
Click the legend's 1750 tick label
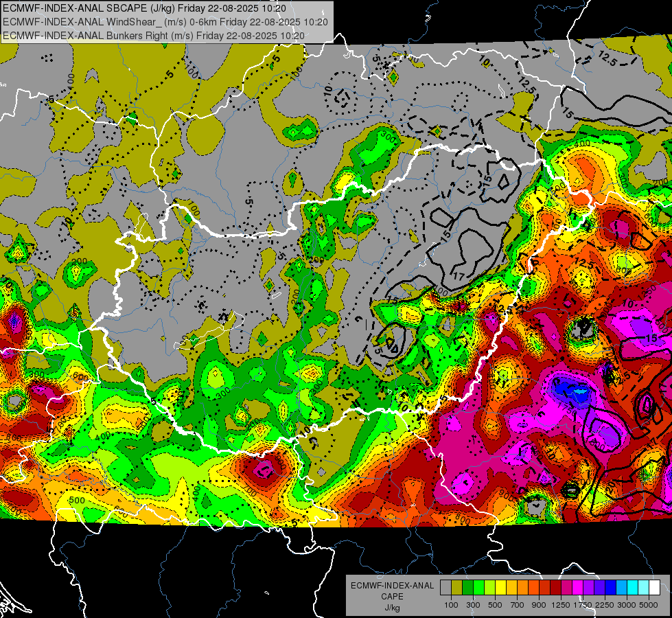[x=583, y=605]
